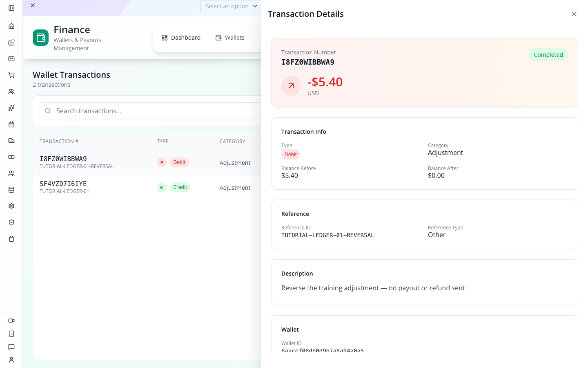Image resolution: width=588 pixels, height=368 pixels.
Task: Open the shopping cart sidebar icon
Action: pos(11,75)
